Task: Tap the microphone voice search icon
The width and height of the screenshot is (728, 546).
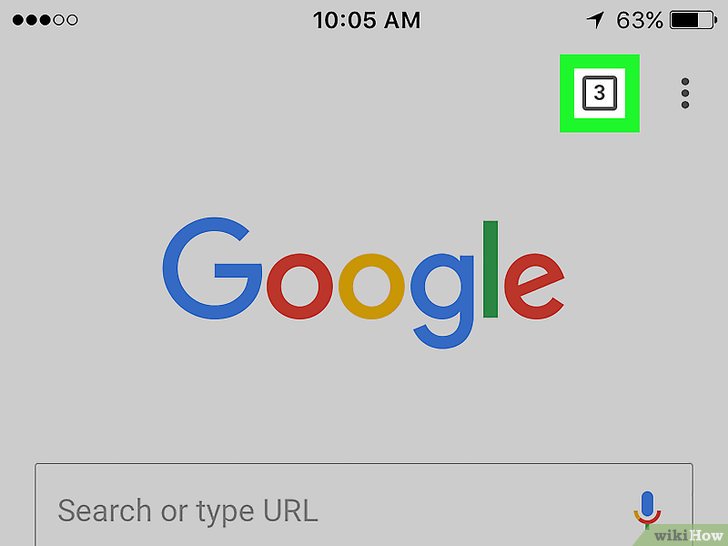Action: pyautogui.click(x=647, y=509)
